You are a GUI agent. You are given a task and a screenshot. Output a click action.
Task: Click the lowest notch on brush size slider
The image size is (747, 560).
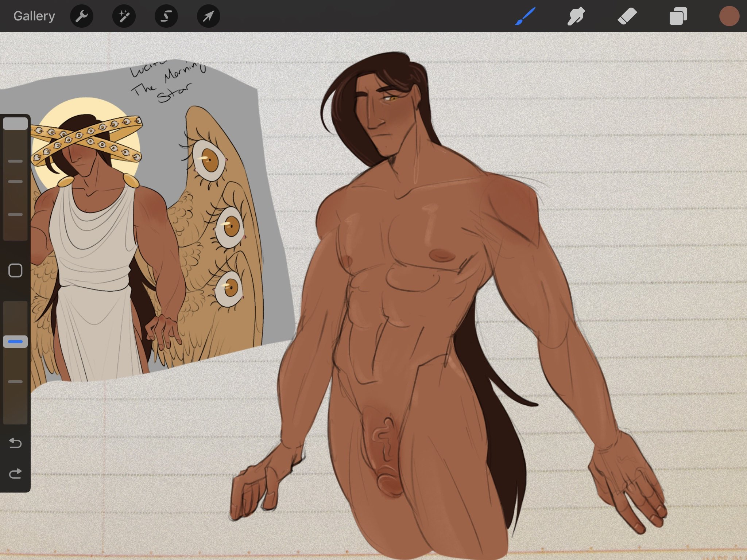[15, 214]
